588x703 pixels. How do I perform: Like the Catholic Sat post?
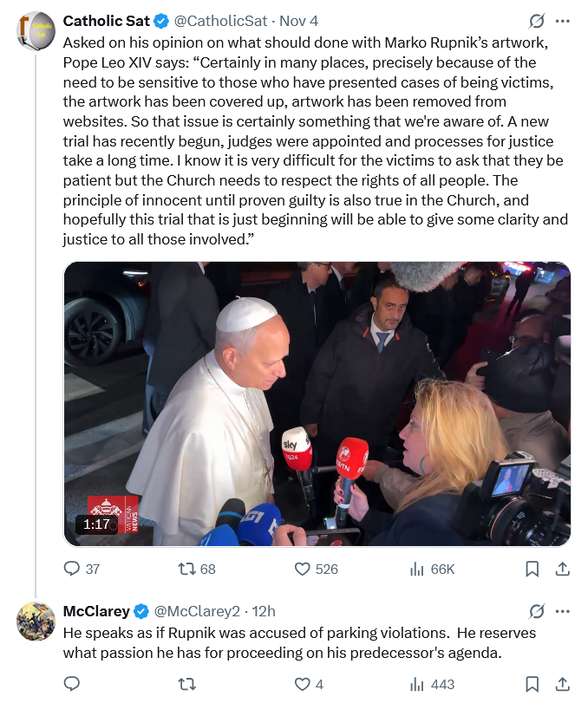pyautogui.click(x=303, y=570)
